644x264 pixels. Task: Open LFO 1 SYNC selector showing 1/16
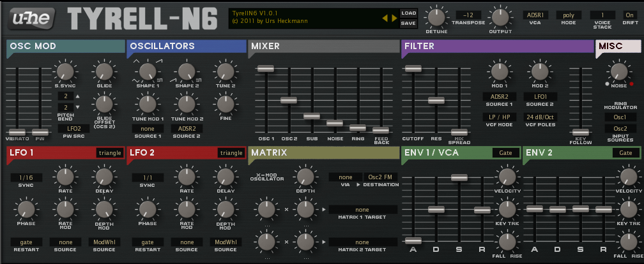tap(27, 177)
